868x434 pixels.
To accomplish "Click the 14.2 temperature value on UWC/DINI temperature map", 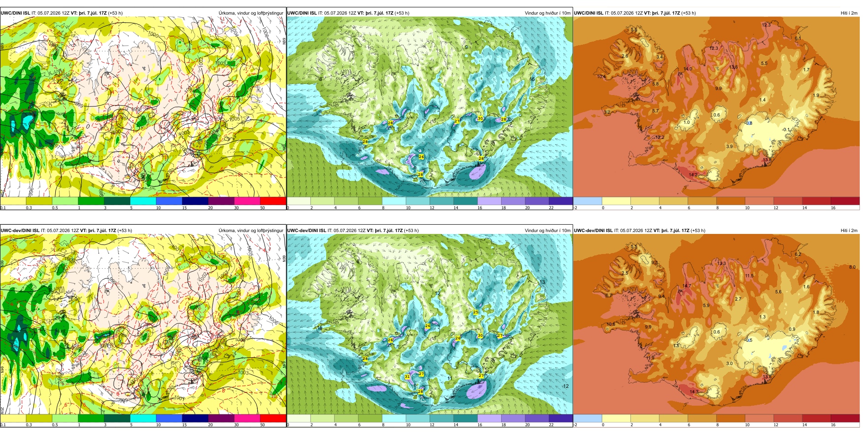I will point(693,175).
